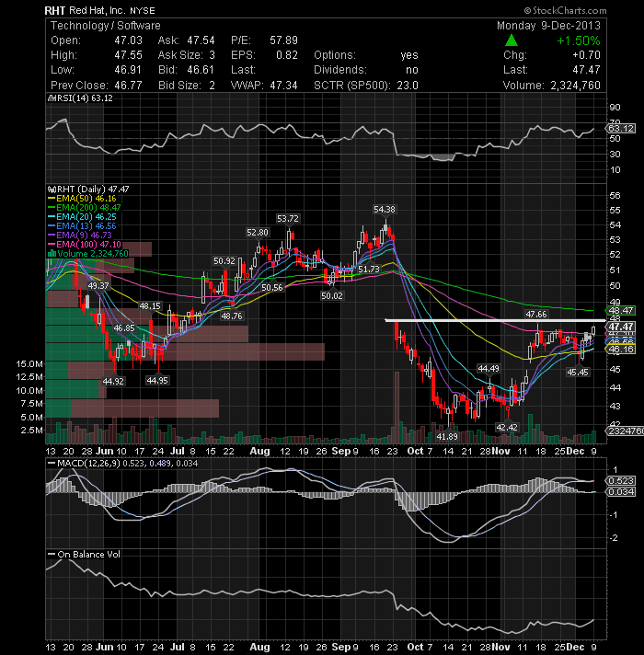Click the 49.37 price label

pos(98,286)
